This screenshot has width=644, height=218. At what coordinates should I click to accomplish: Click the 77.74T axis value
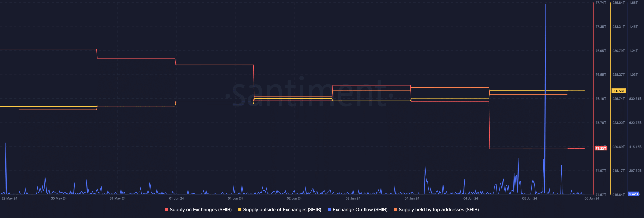coord(601,3)
